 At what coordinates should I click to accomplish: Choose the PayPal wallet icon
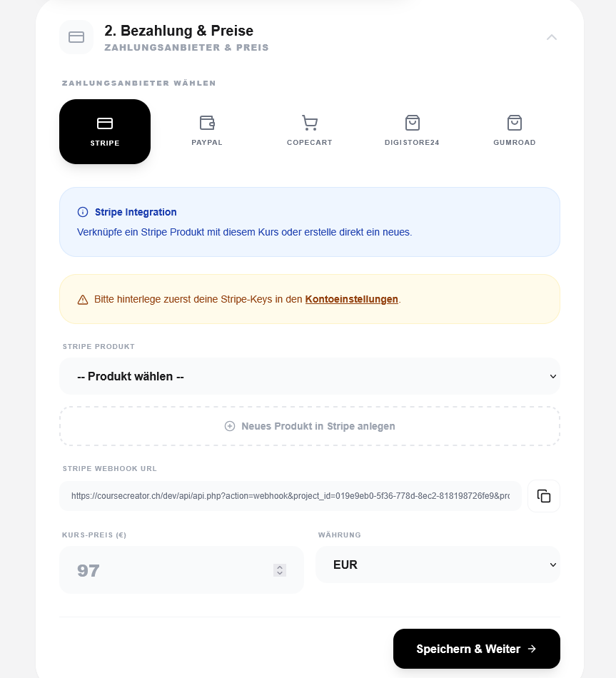[207, 123]
